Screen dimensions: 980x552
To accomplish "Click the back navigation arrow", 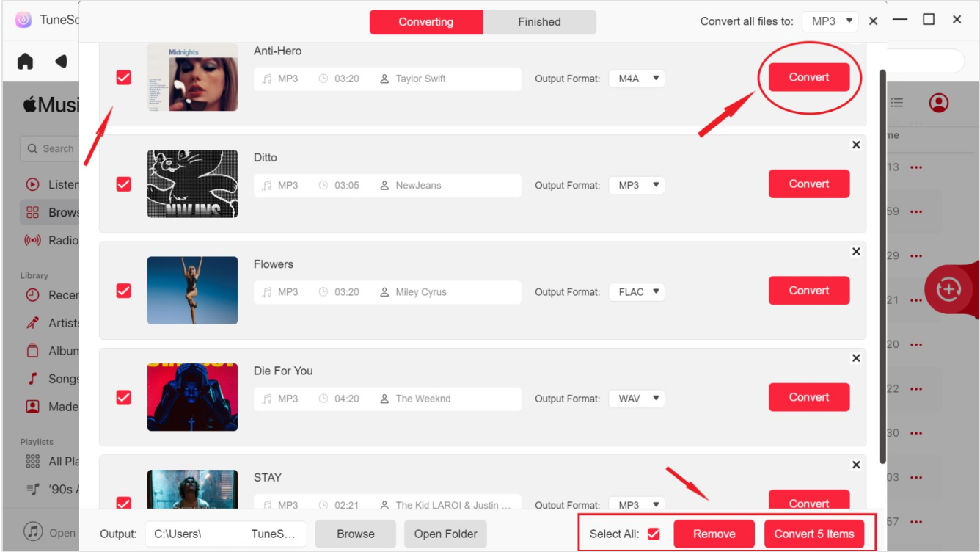I will tap(62, 61).
